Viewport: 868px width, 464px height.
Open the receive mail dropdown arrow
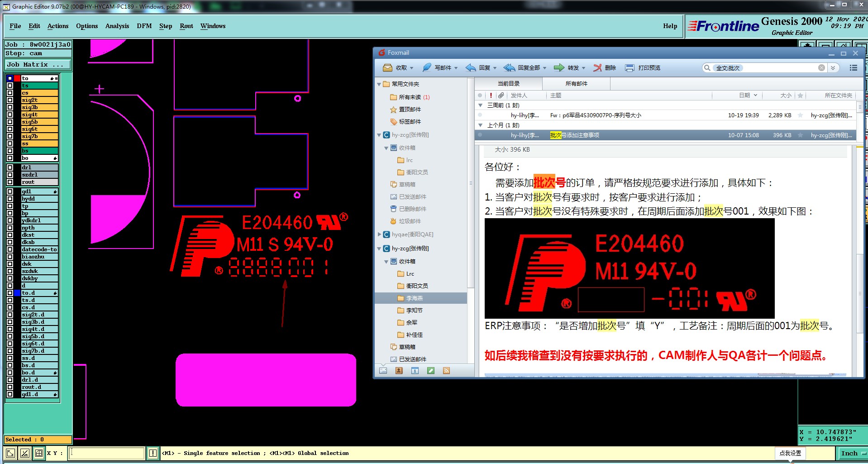pyautogui.click(x=412, y=68)
